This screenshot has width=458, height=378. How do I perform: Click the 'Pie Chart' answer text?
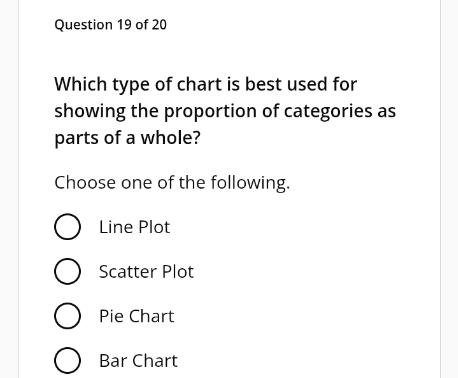click(x=137, y=316)
